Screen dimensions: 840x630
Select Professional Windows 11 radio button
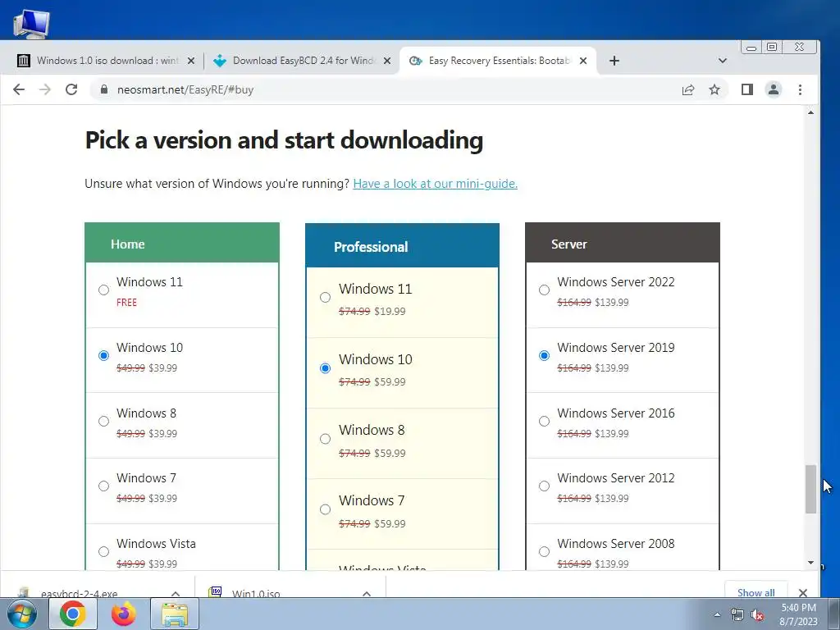coord(325,297)
